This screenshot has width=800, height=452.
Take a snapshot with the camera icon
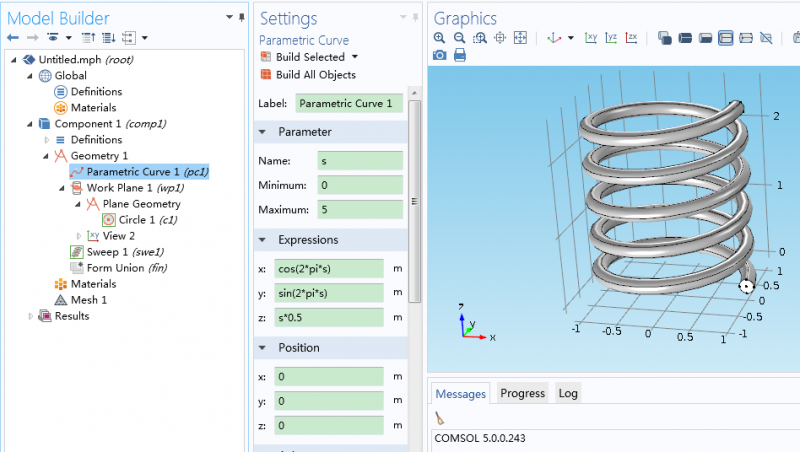[x=440, y=56]
